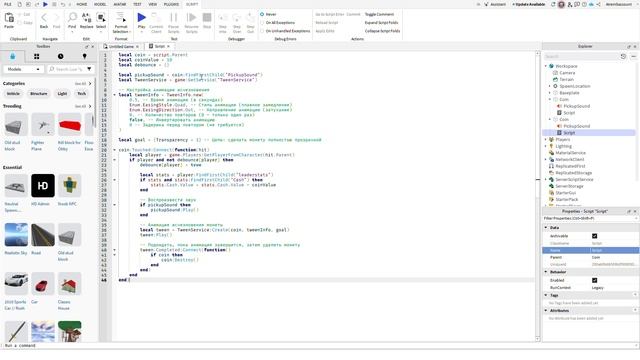Click Expand Script Folds action
This screenshot has height=360, width=640.
point(381,22)
